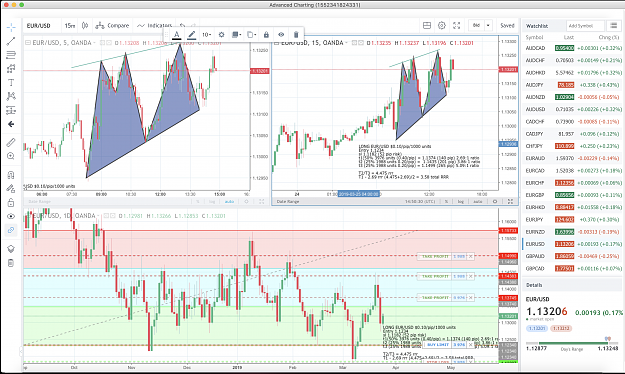Select the ruler measure tool
Image resolution: width=625 pixels, height=374 pixels.
coord(11,142)
